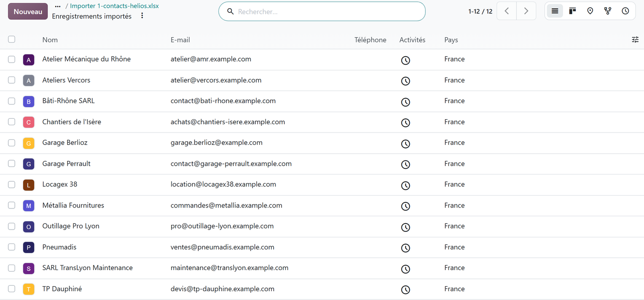Open activity clock for Garage Berlioz
644x300 pixels.
tap(405, 144)
